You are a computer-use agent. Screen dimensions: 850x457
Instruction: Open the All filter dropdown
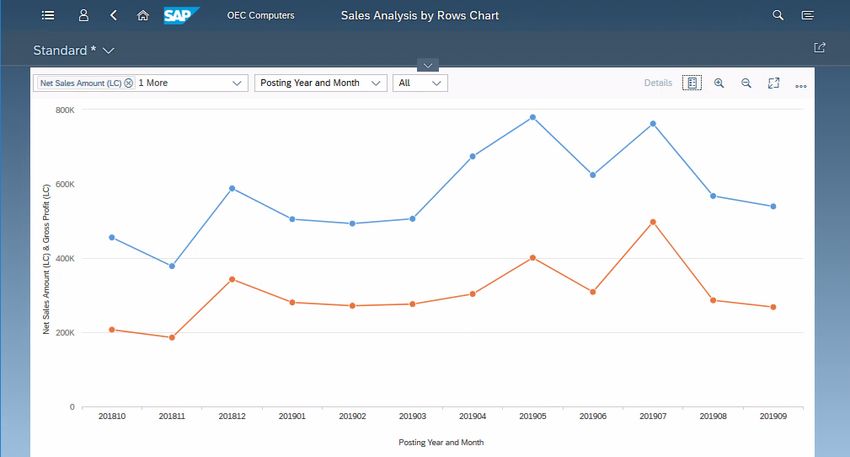[437, 83]
